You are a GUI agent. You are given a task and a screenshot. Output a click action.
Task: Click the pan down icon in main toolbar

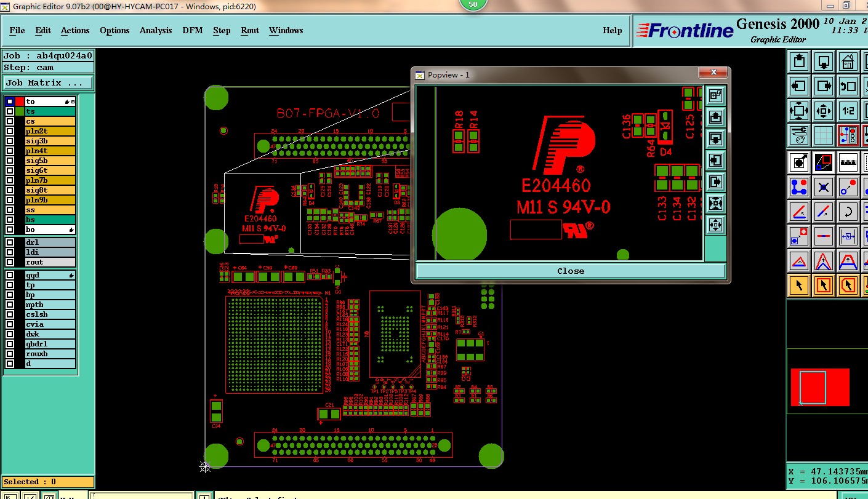point(823,62)
